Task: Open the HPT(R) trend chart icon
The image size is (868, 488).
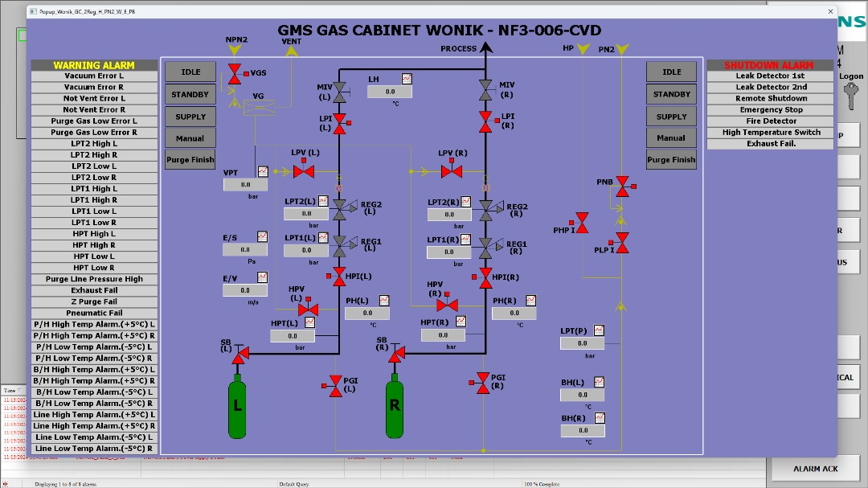Action: coord(461,322)
